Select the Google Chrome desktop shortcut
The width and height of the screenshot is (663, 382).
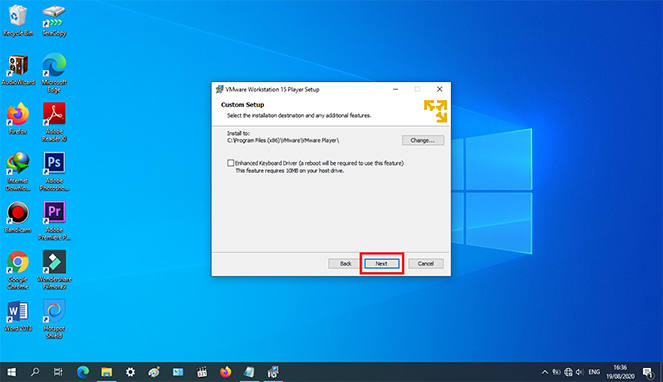point(18,270)
